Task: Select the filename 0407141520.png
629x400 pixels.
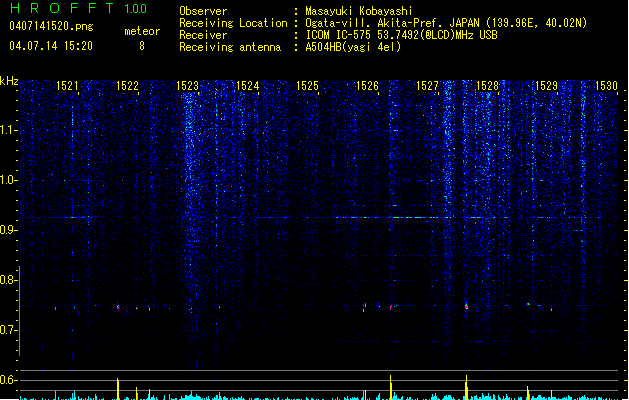Action: pyautogui.click(x=51, y=26)
